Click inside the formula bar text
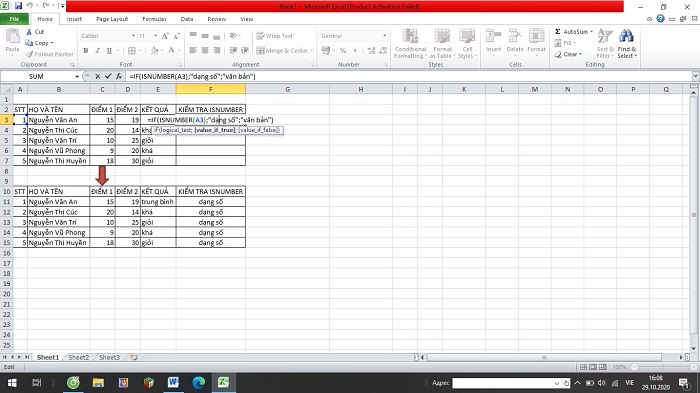 192,76
